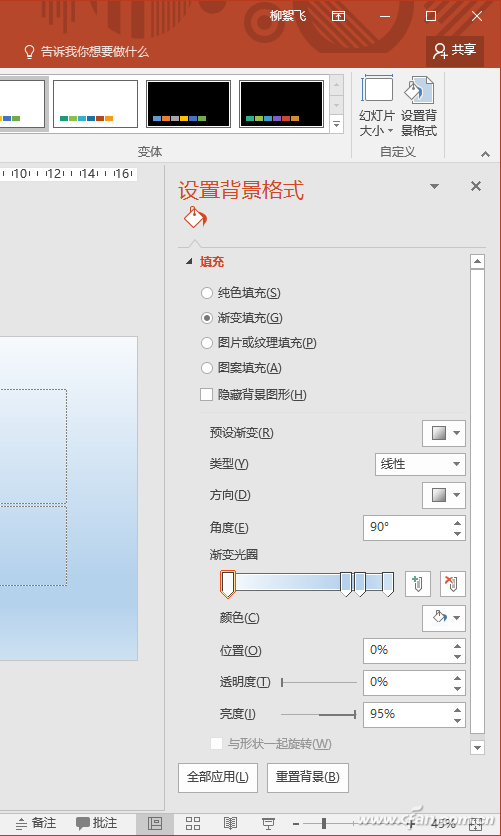Screen dimensions: 501x836
Task: Click the lightbulb Tell Me icon
Action: (29, 51)
